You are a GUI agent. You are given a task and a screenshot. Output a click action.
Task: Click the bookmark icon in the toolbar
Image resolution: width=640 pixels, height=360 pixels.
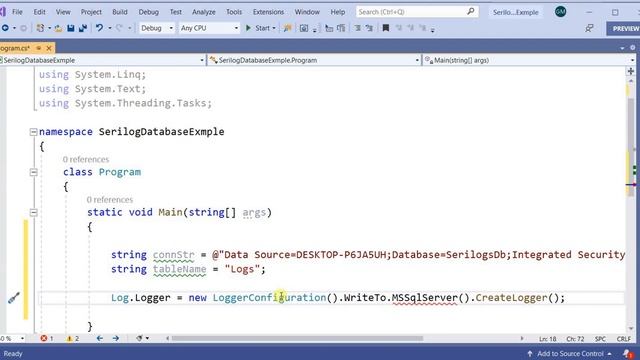click(386, 28)
